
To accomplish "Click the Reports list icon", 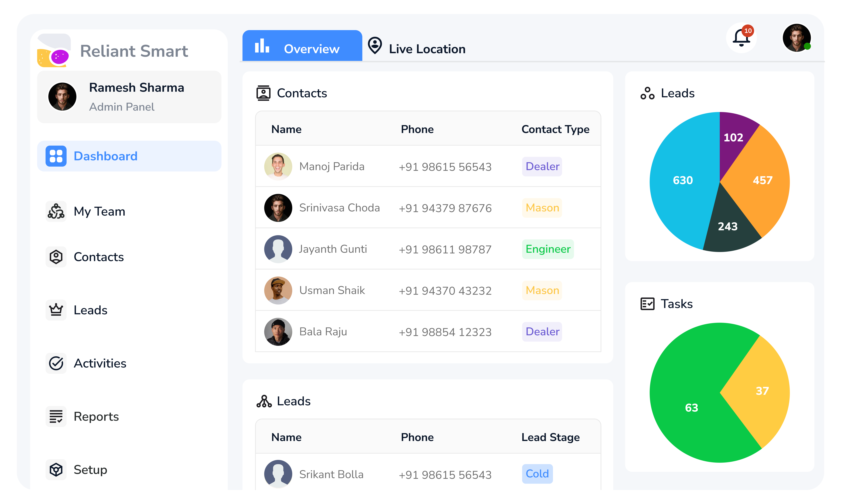I will click(x=56, y=416).
